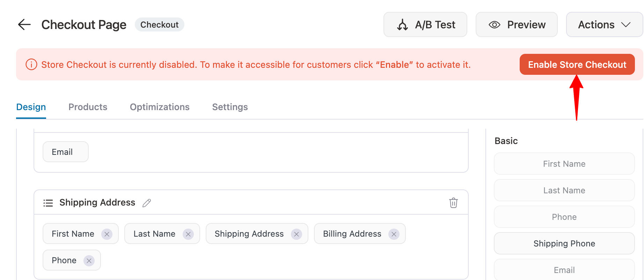Image resolution: width=644 pixels, height=280 pixels.
Task: Open the Optimizations tab
Action: 160,107
